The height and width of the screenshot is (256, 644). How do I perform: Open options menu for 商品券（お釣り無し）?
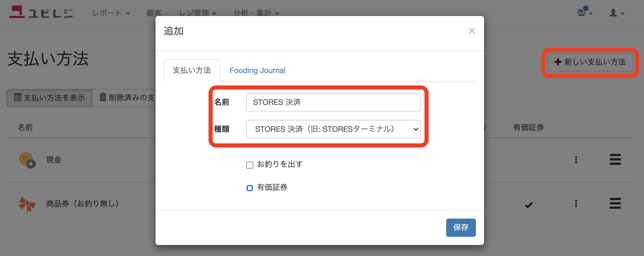576,204
